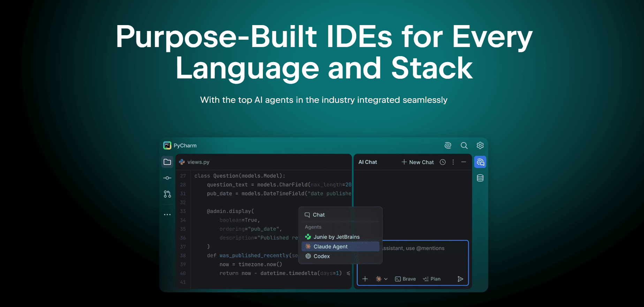Open the Database tool window icon
The image size is (644, 307).
480,178
